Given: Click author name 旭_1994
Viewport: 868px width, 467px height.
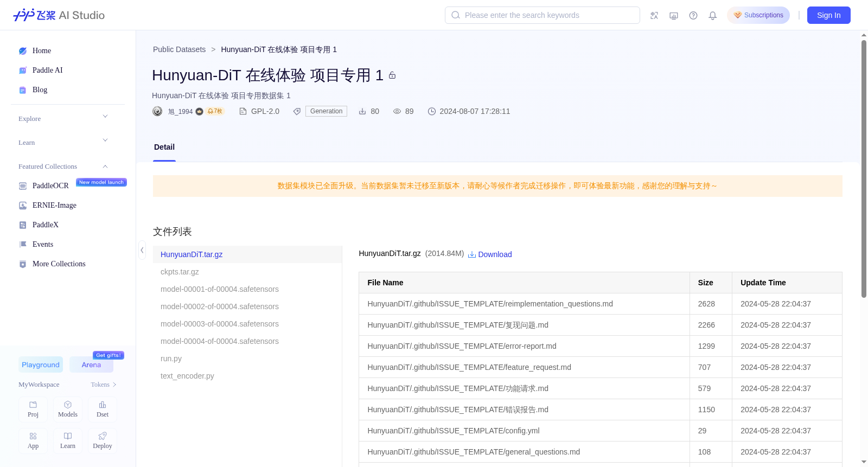Looking at the screenshot, I should (x=181, y=112).
